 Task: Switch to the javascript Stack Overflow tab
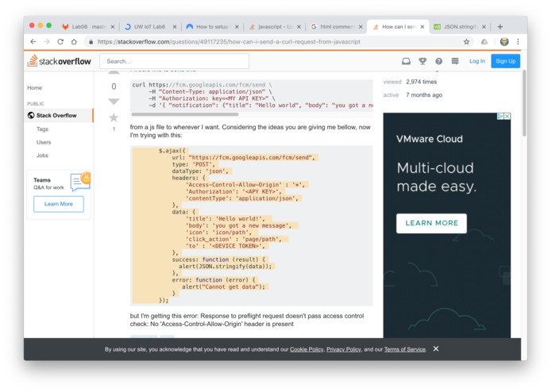pyautogui.click(x=274, y=27)
